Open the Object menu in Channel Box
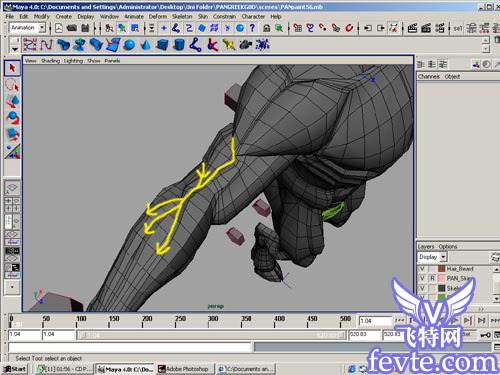The image size is (500, 375). (x=452, y=76)
